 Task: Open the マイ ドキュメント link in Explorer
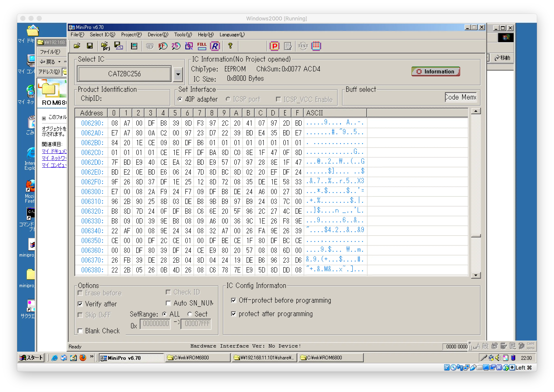[54, 151]
